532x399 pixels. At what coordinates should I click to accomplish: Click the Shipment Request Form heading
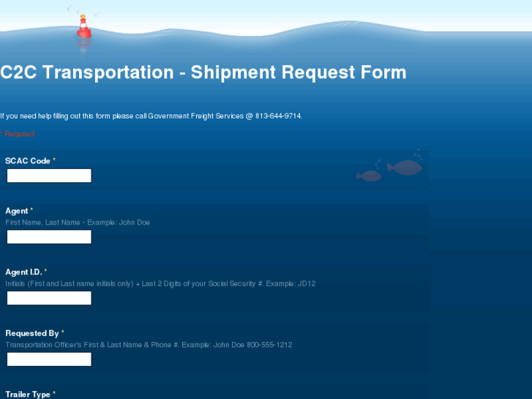[203, 72]
